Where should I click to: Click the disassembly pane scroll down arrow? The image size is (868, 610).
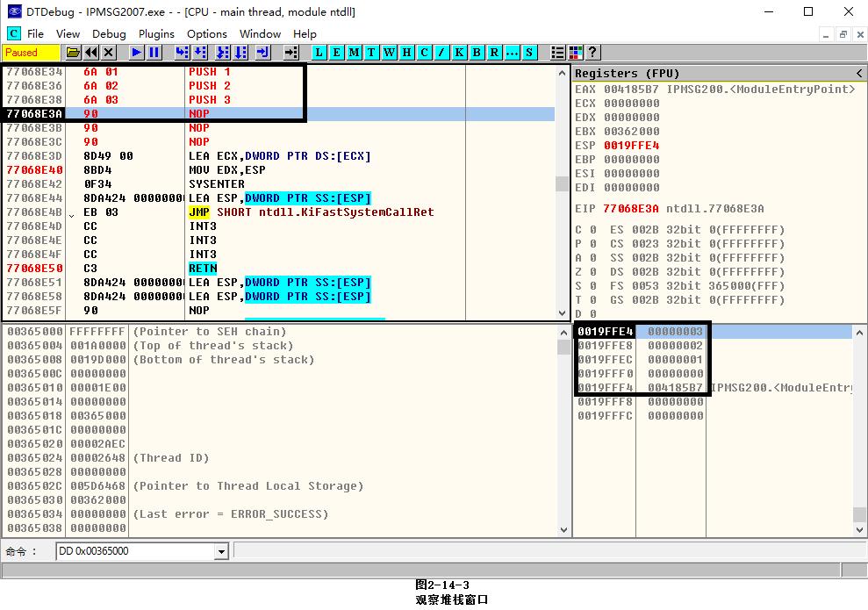click(563, 312)
